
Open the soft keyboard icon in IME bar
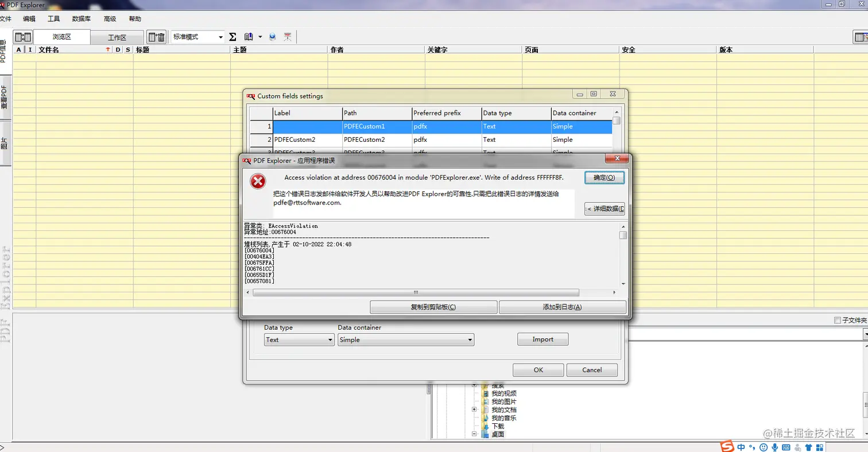(x=785, y=447)
